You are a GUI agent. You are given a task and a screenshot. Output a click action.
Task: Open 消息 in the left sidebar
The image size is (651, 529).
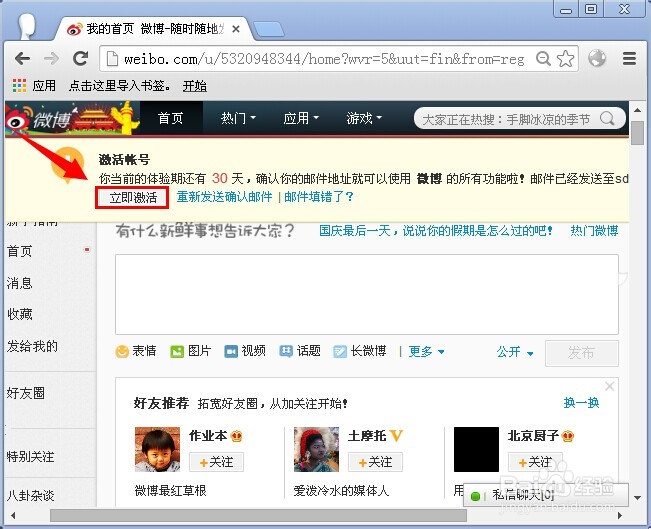(20, 283)
